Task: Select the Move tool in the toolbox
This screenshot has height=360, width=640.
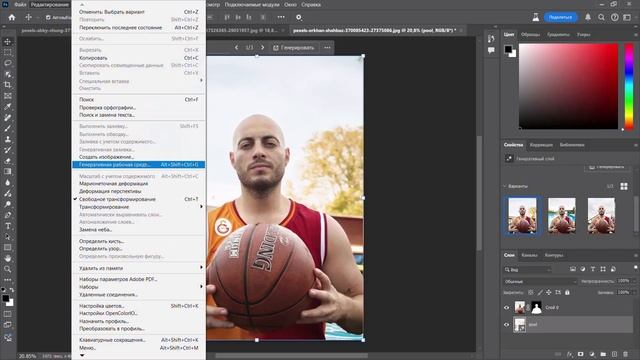Action: [8, 42]
